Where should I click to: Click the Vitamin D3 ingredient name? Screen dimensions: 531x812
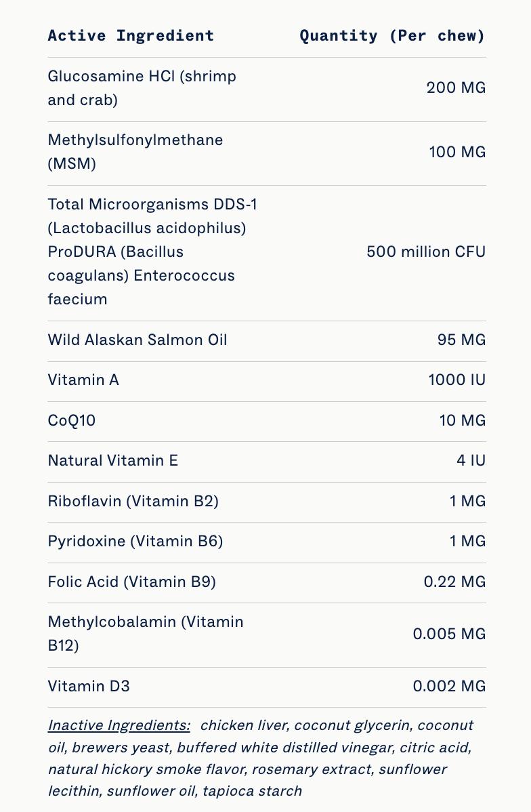[89, 687]
